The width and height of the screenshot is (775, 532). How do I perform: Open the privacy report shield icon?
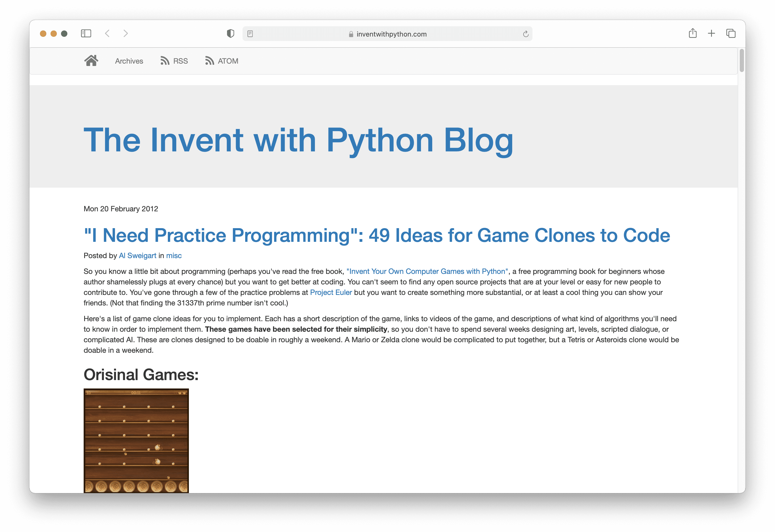tap(230, 33)
